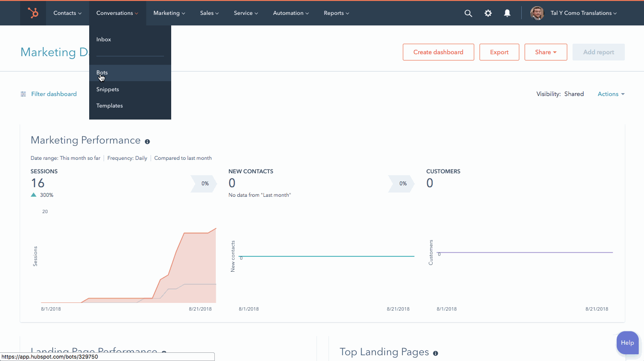Click the Top Landing Pages info icon
644x361 pixels.
tap(435, 353)
